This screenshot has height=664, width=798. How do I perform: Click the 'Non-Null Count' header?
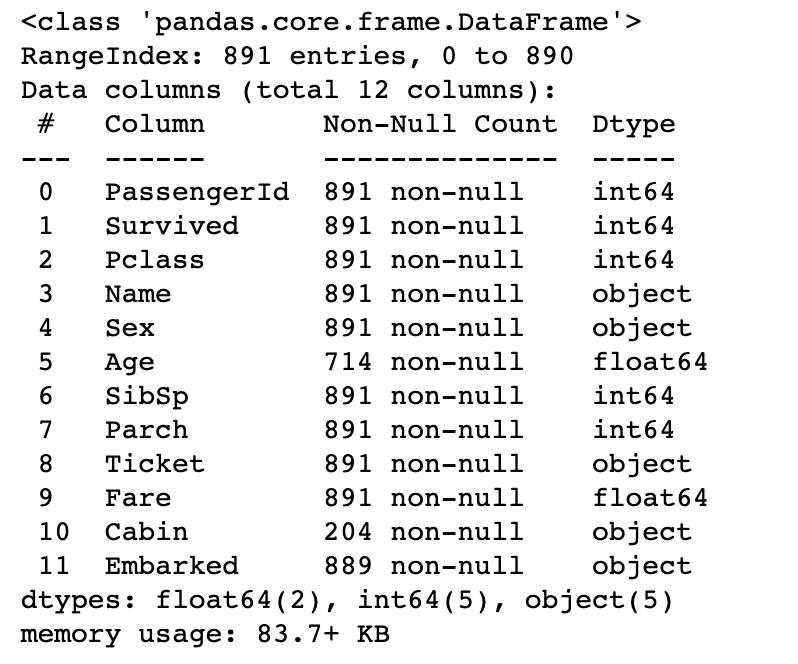coord(440,124)
